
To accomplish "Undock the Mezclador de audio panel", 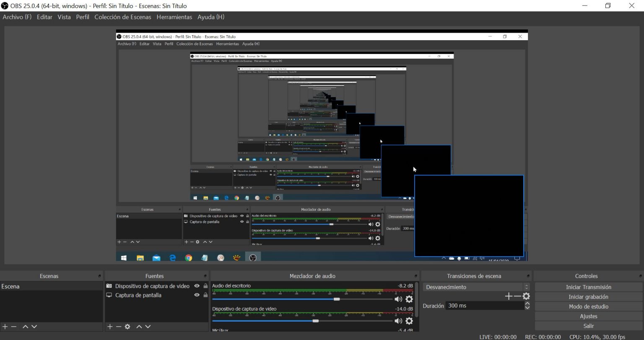I will tap(416, 276).
